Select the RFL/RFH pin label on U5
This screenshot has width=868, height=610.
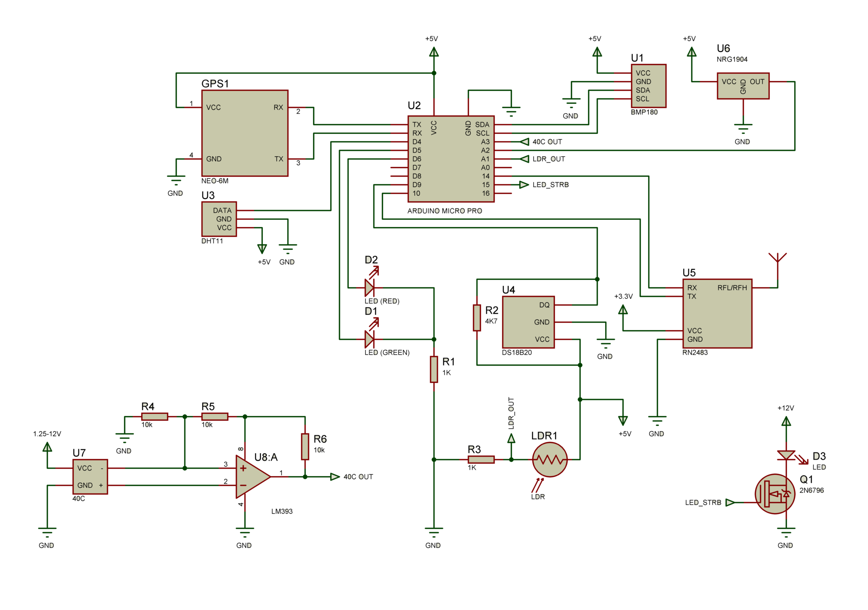click(x=732, y=288)
